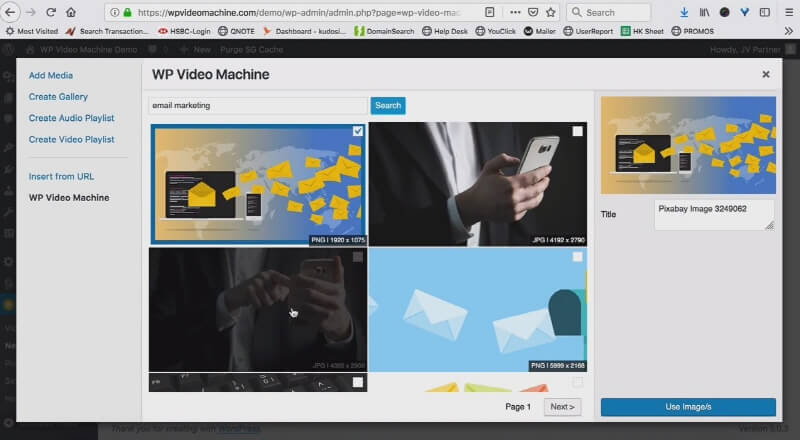
Task: Click the Use Image/s button
Action: click(688, 407)
